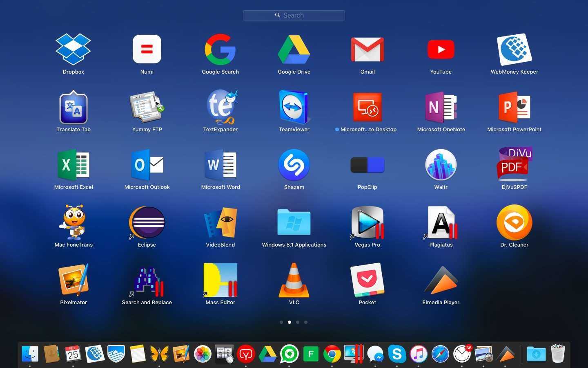The height and width of the screenshot is (368, 588).
Task: Launch TextExpander
Action: click(x=220, y=107)
